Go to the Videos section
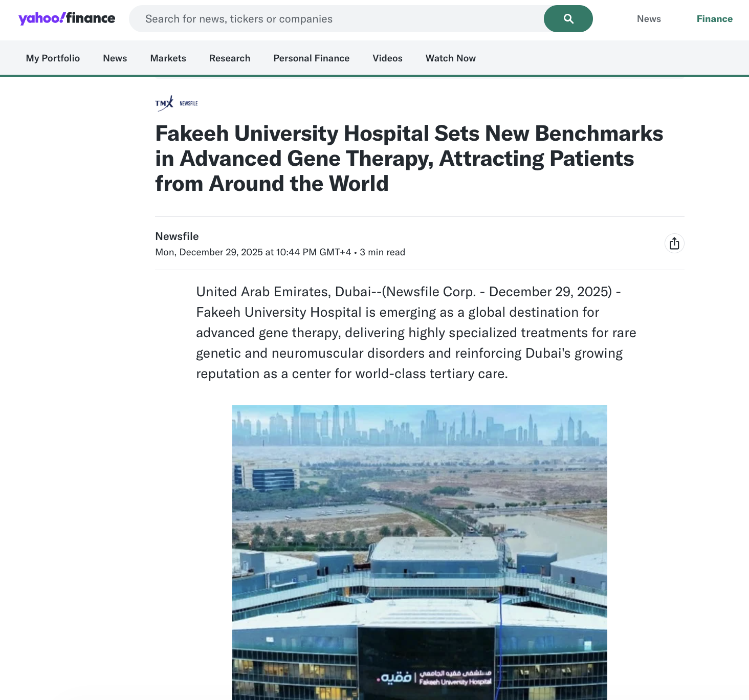The image size is (749, 700). coord(388,58)
